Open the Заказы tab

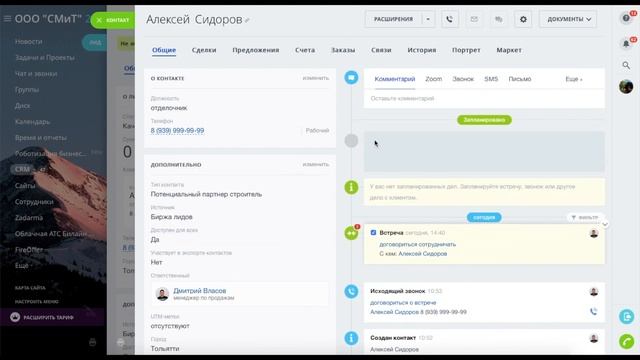point(343,50)
